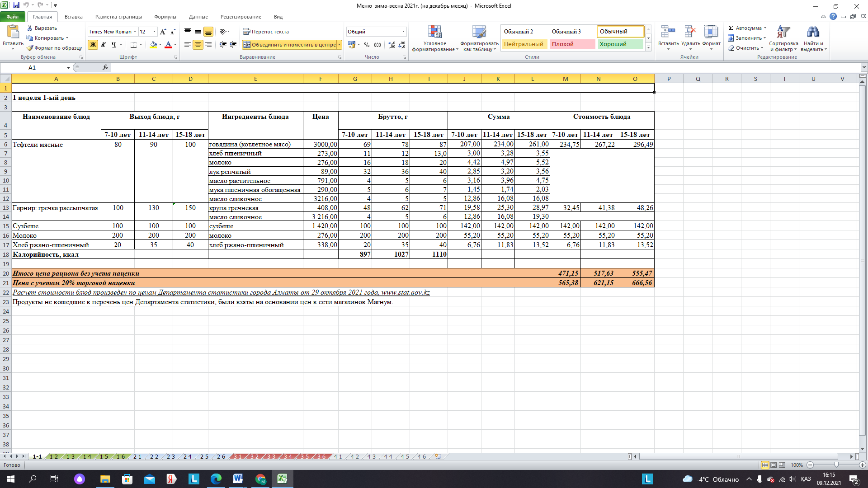Expand the Name Box A1 dropdown

[x=68, y=67]
